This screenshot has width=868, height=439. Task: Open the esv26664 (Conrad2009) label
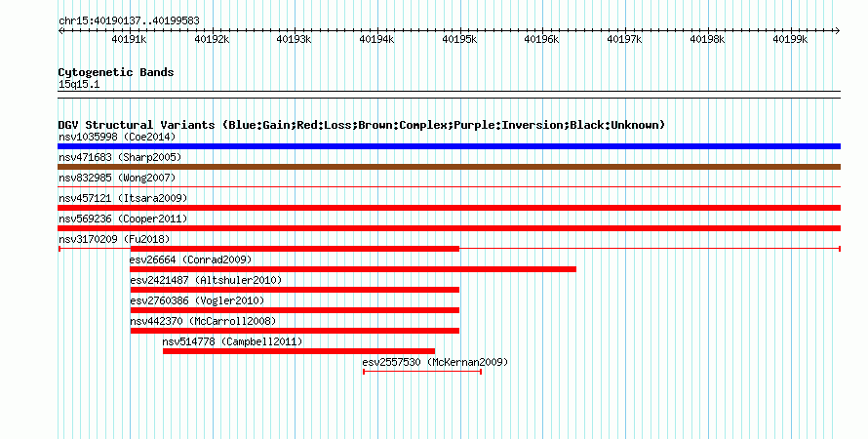click(190, 259)
